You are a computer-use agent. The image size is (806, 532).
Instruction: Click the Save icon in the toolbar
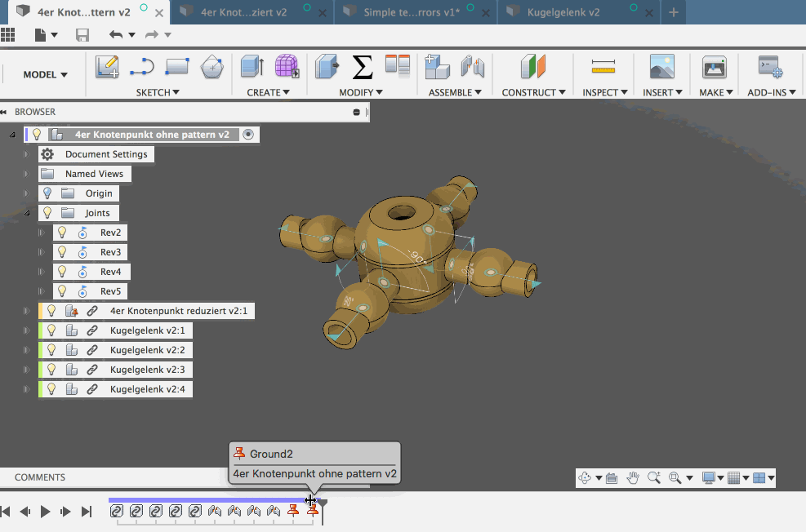pyautogui.click(x=82, y=33)
